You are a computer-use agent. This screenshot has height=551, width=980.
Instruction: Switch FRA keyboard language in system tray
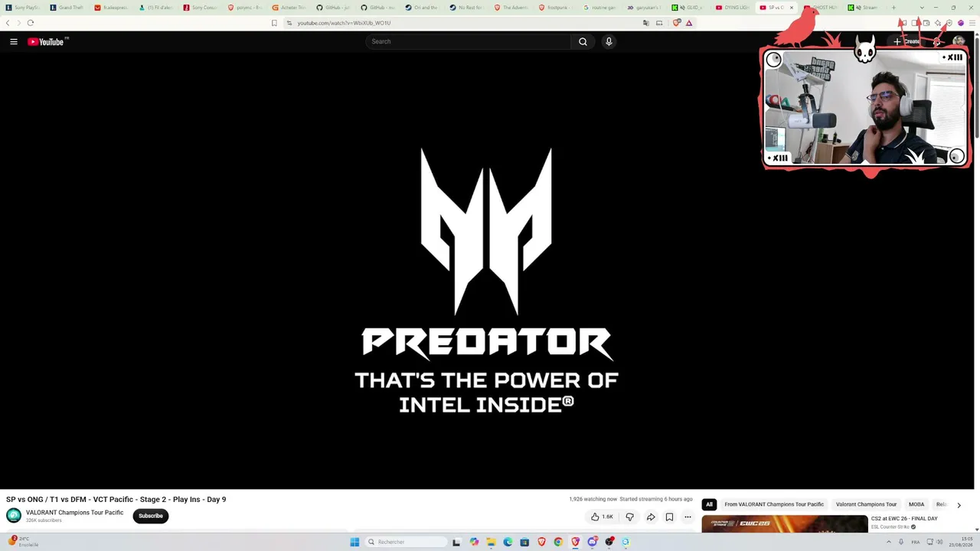[916, 542]
